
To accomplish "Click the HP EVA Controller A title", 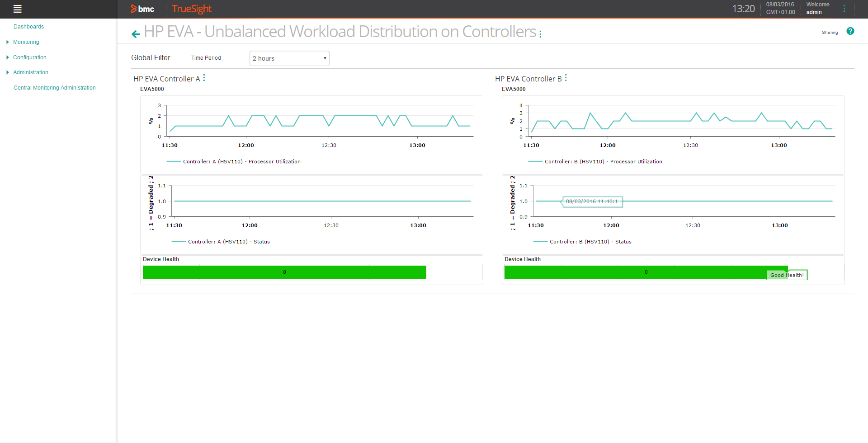I will point(166,79).
